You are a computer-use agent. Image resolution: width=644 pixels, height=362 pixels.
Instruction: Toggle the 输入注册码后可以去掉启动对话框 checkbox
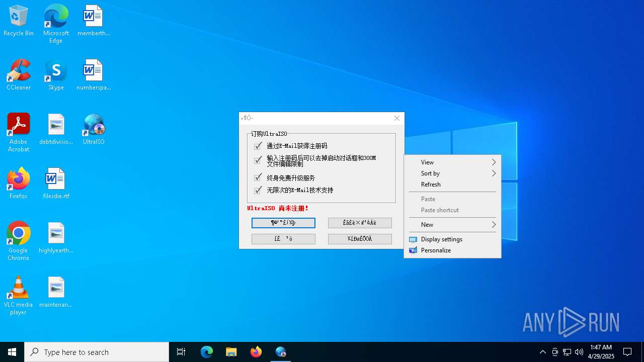click(x=258, y=160)
